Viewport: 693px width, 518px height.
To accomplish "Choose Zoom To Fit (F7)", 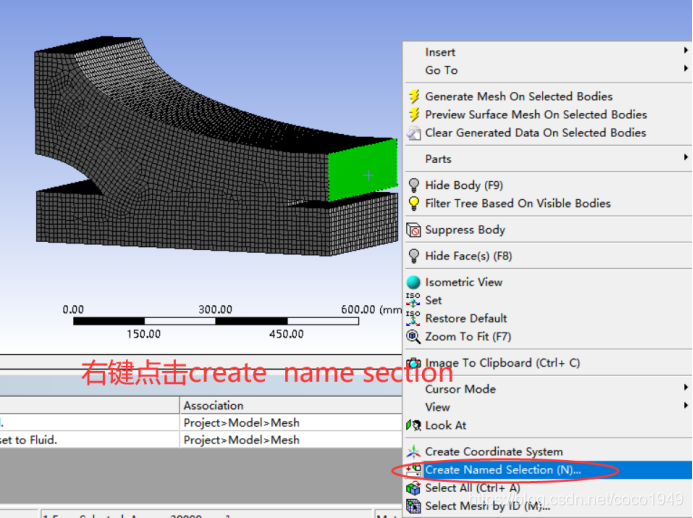I will [548, 337].
